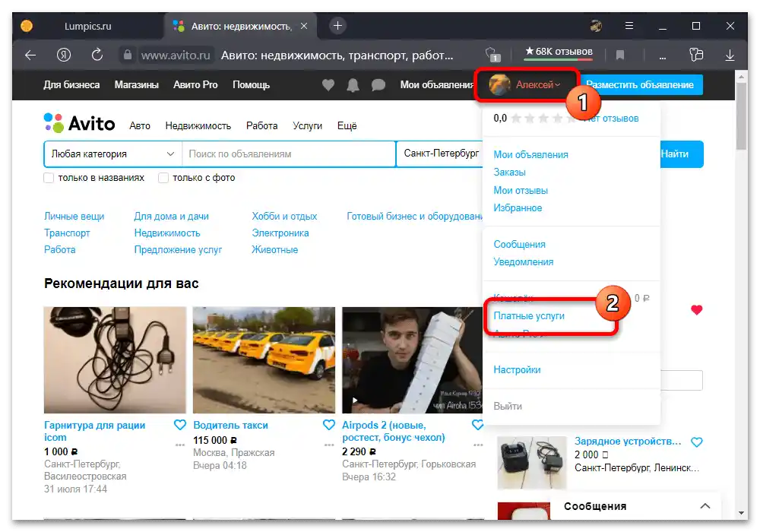Open the Yandex home button
Screen dimensions: 760x532
point(64,55)
